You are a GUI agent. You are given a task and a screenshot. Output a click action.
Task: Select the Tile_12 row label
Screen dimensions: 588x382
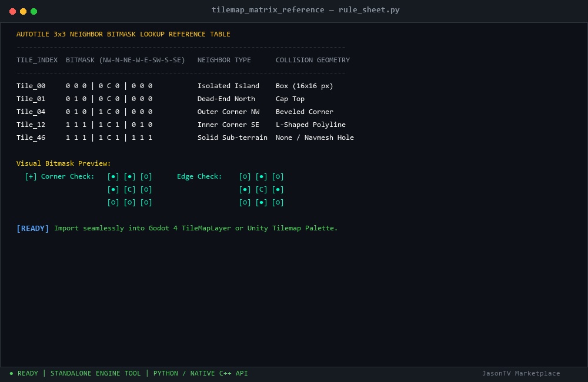click(x=31, y=125)
